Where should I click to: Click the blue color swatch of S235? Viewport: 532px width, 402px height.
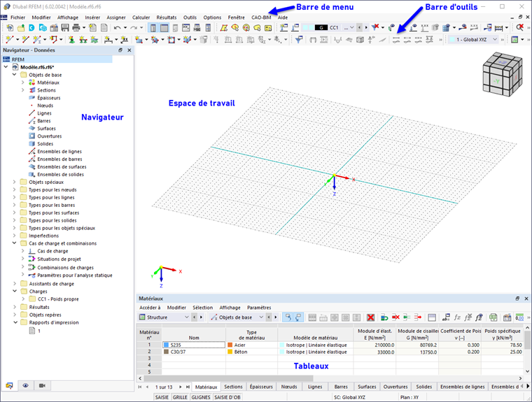click(167, 345)
